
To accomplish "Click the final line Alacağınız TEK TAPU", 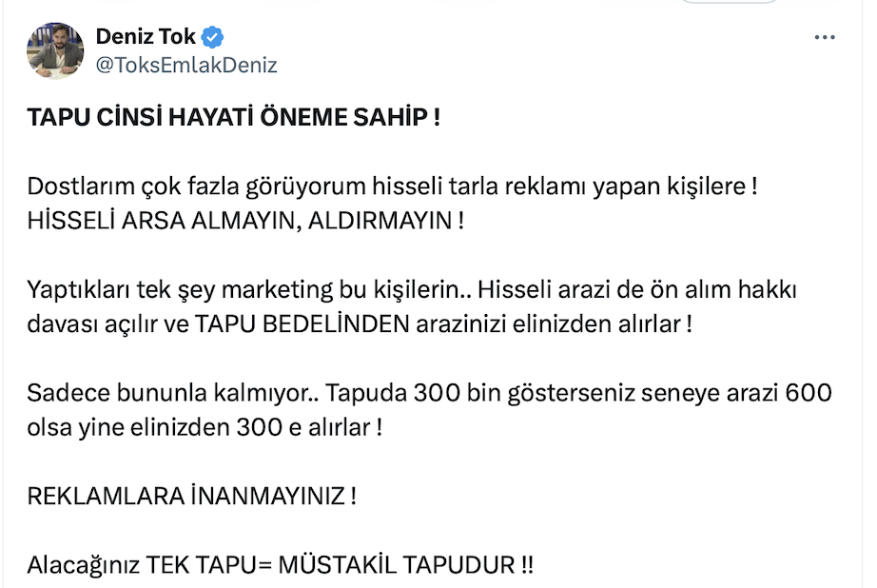I will click(x=280, y=564).
